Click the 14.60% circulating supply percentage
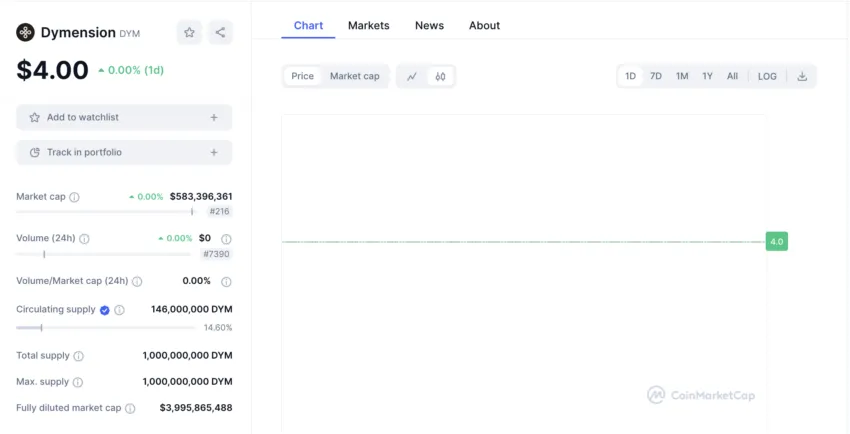The image size is (850, 434). click(x=218, y=328)
